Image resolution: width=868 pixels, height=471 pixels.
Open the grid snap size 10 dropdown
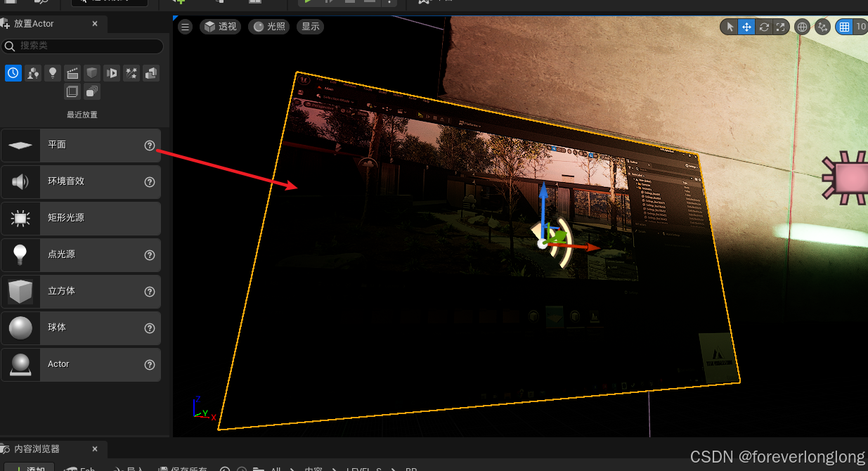point(860,27)
